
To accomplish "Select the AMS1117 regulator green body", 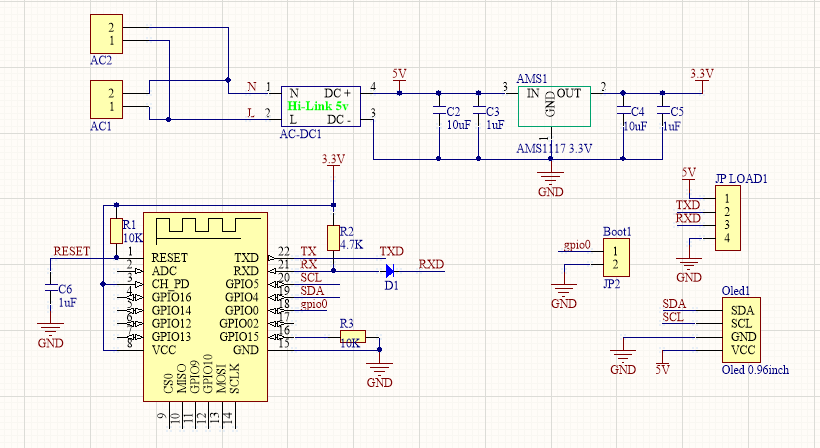I will pos(554,107).
